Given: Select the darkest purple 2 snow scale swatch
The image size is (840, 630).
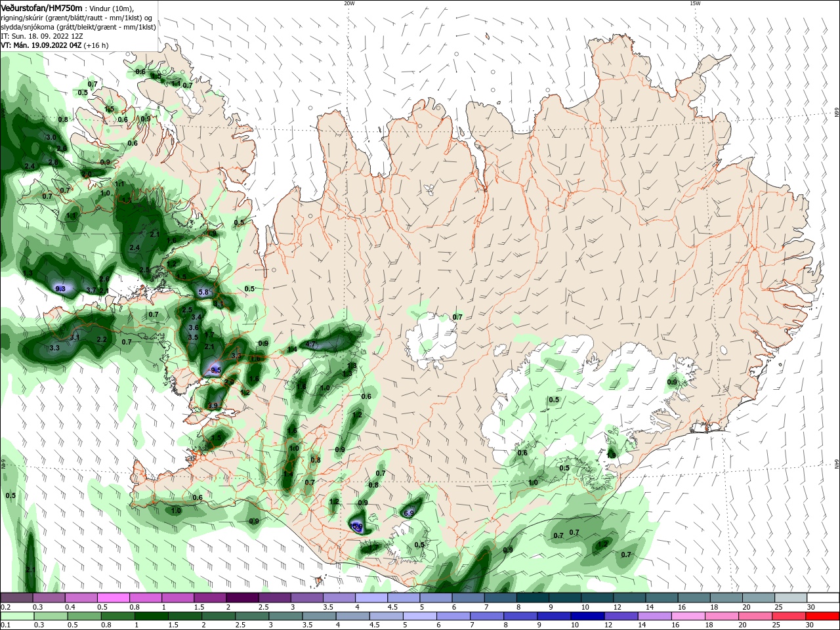Looking at the screenshot, I should 242,598.
